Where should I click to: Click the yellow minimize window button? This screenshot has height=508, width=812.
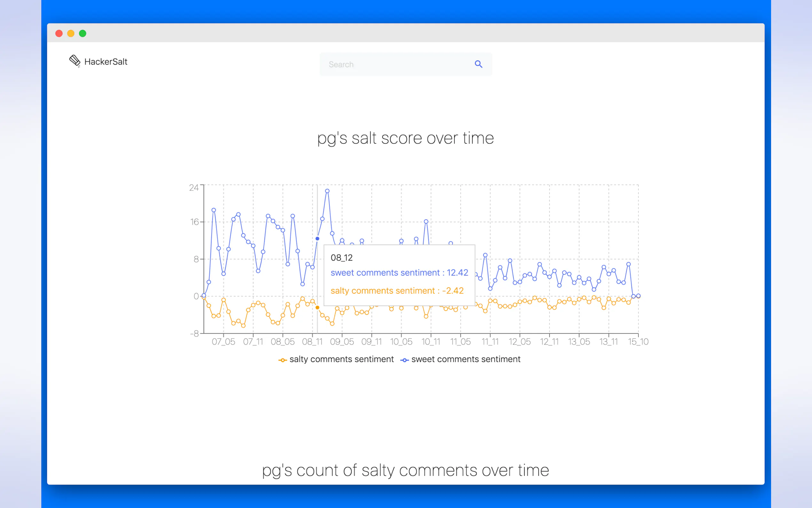pos(71,33)
